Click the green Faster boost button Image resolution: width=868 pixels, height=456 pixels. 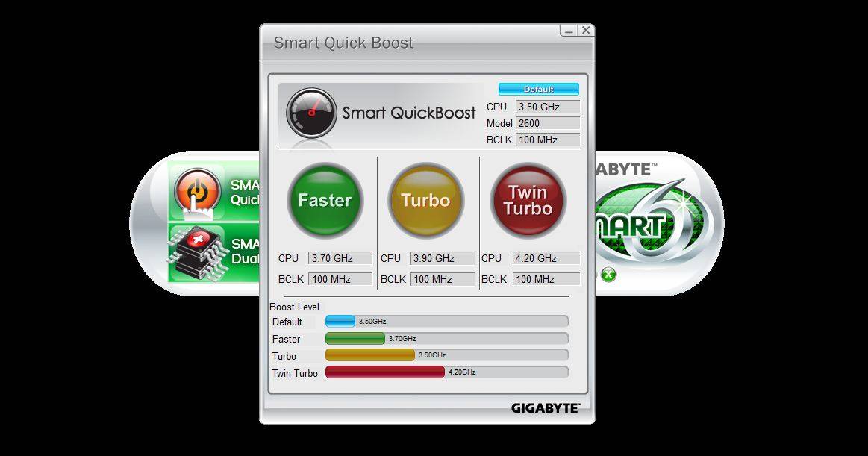coord(325,200)
